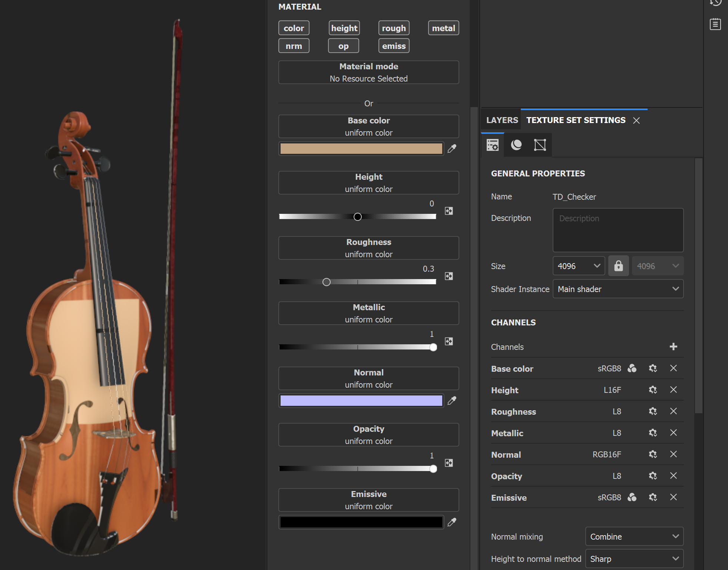
Task: Click the Metallic random value icon
Action: 449,341
